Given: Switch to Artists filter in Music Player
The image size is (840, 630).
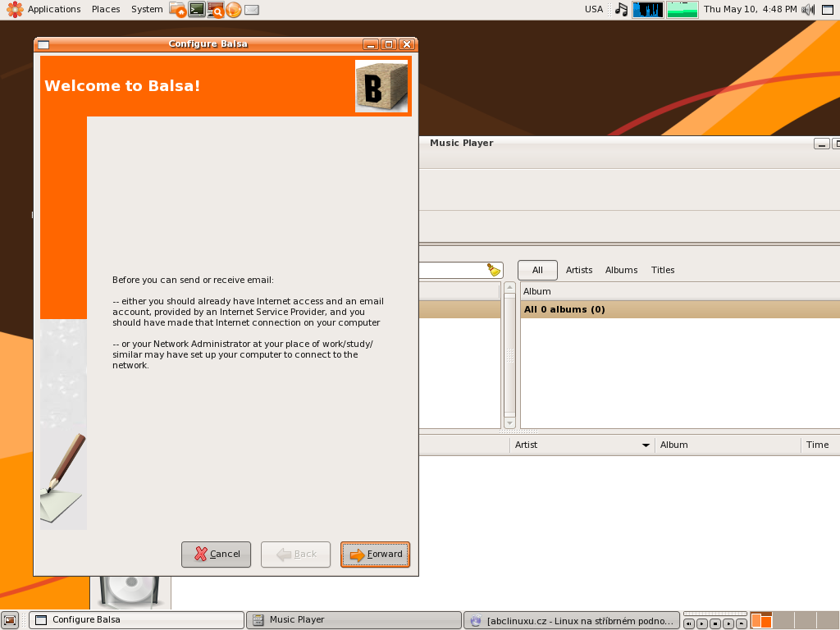Looking at the screenshot, I should pyautogui.click(x=579, y=270).
